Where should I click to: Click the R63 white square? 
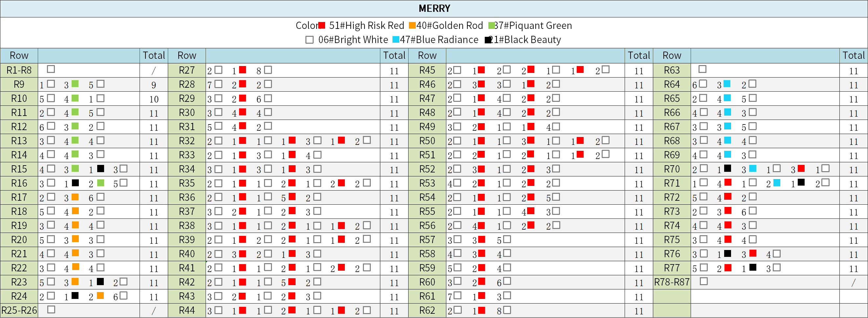702,69
